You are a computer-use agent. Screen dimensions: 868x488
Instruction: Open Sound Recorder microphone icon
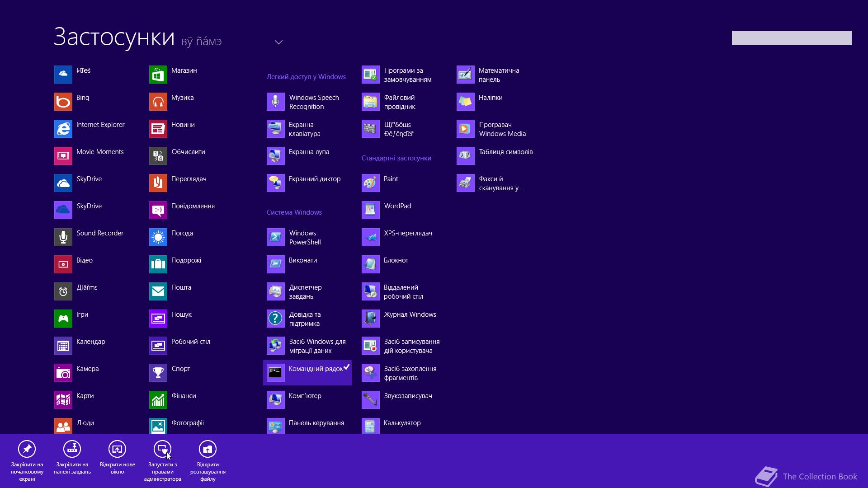[63, 237]
